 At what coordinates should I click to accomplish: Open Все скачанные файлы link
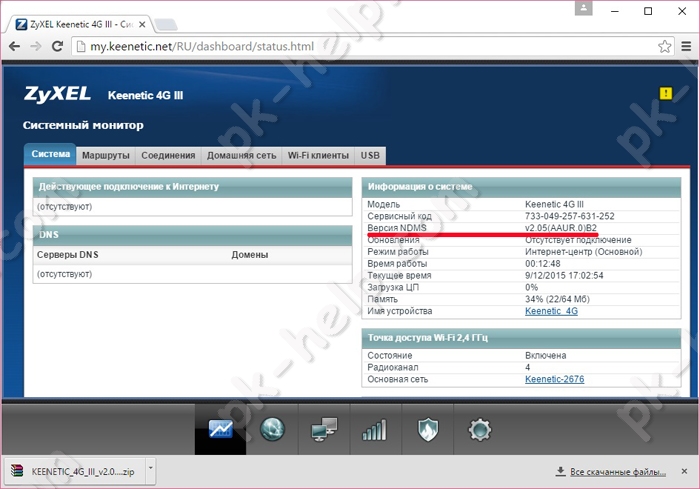point(617,472)
